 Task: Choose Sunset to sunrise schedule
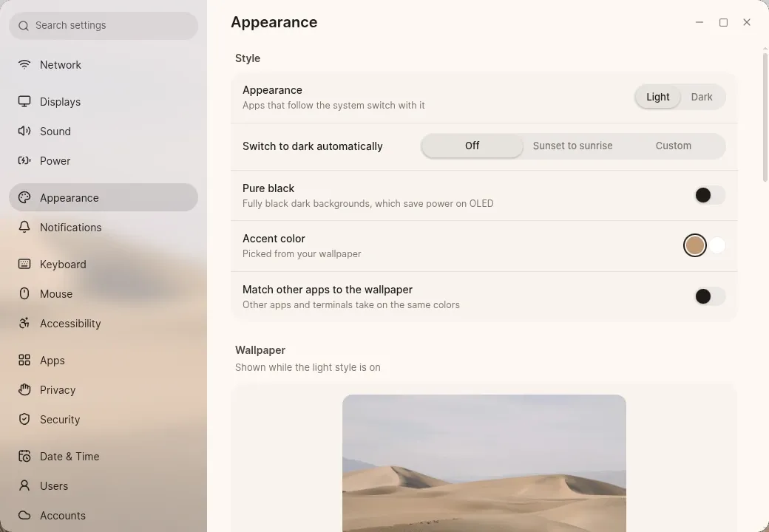(x=572, y=146)
